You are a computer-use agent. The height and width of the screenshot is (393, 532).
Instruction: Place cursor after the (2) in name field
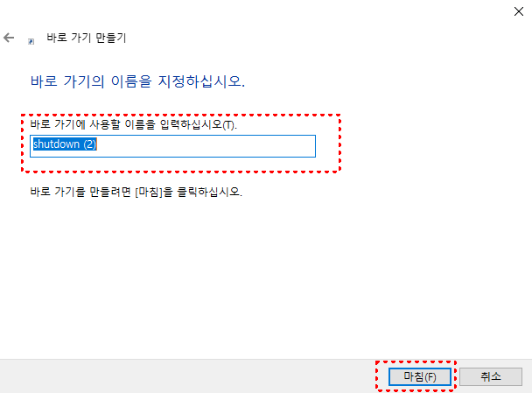(x=97, y=144)
